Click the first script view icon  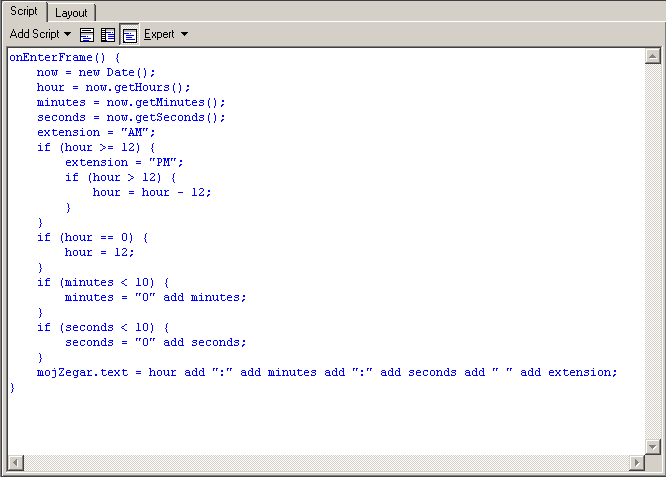pyautogui.click(x=87, y=34)
